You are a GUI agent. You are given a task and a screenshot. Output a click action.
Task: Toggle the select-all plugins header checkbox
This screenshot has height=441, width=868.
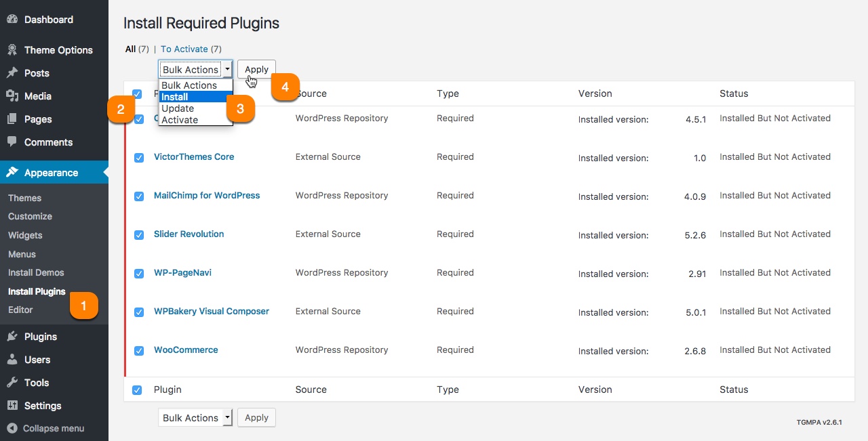click(x=138, y=94)
